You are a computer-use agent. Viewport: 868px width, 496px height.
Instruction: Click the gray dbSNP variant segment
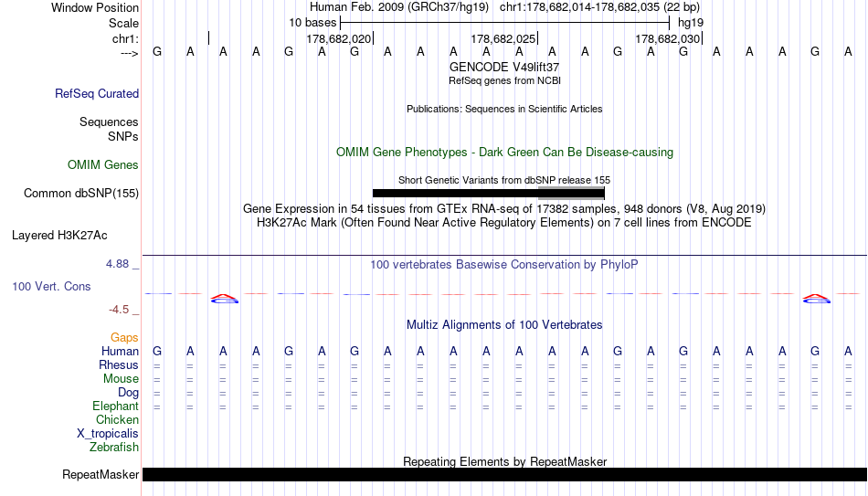click(571, 194)
